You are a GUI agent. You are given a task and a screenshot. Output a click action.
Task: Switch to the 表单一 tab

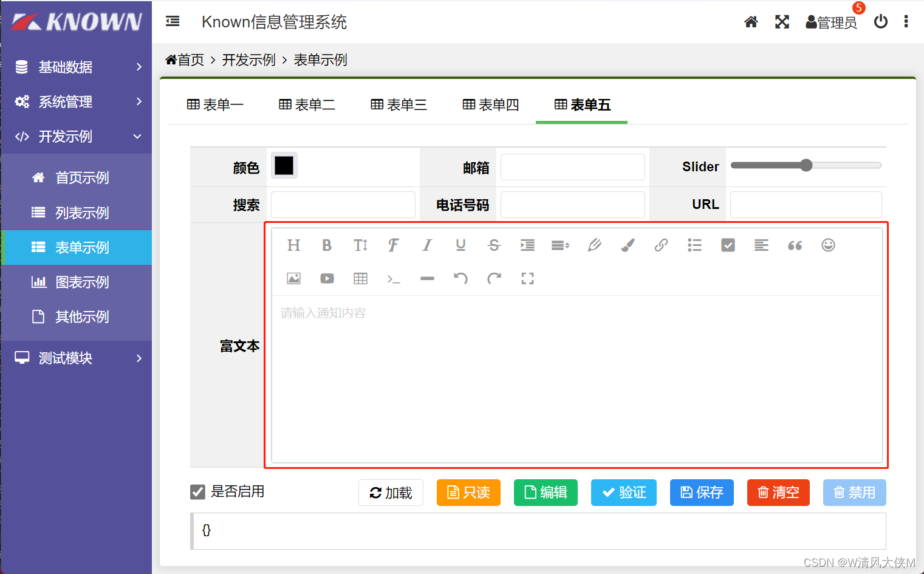point(215,105)
